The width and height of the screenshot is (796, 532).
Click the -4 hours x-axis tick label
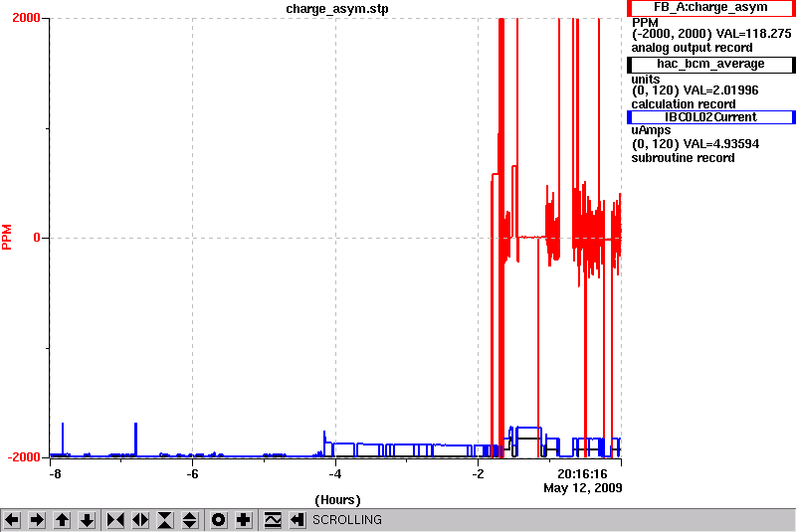(x=334, y=474)
